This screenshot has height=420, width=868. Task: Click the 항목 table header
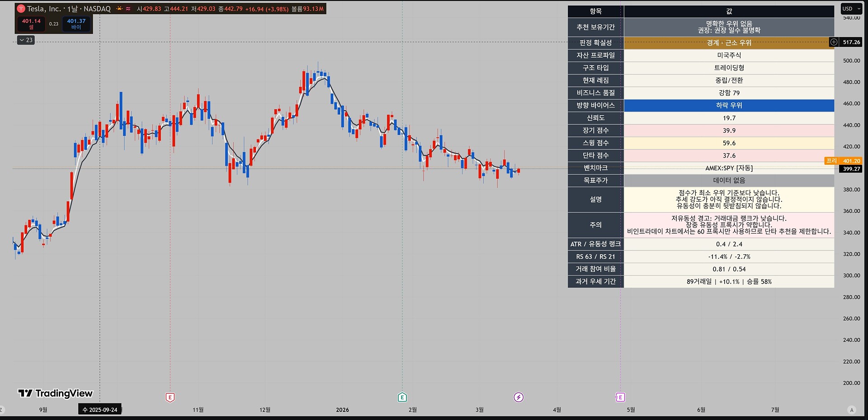(x=596, y=11)
